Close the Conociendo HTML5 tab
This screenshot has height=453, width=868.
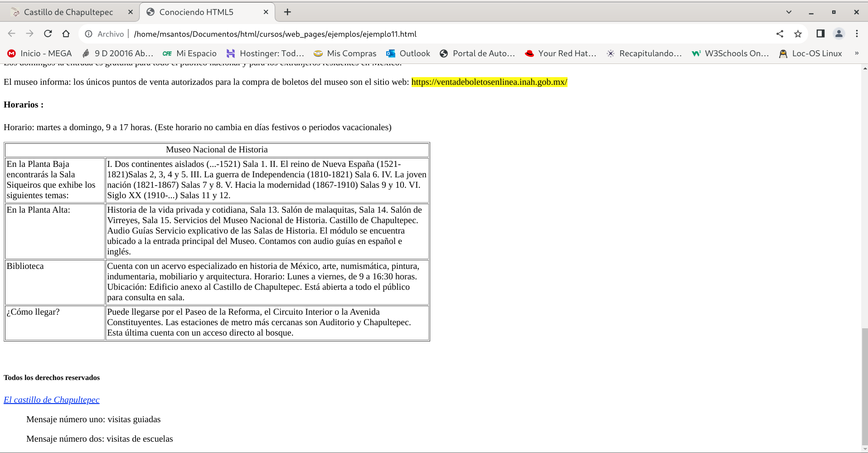point(266,12)
